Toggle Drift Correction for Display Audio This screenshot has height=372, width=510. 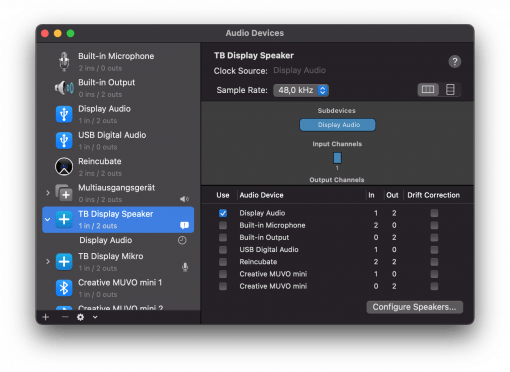[x=434, y=213]
